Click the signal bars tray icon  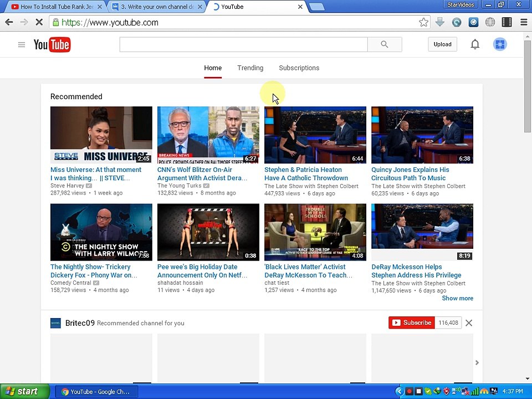pyautogui.click(x=475, y=392)
